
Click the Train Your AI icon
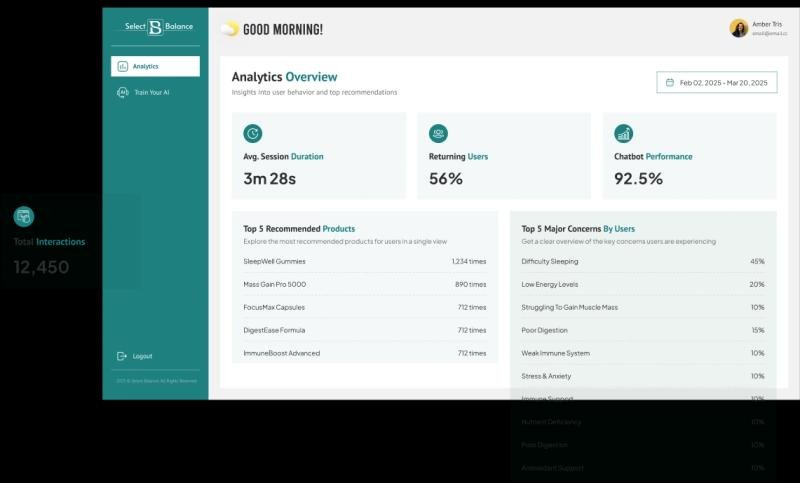(122, 92)
